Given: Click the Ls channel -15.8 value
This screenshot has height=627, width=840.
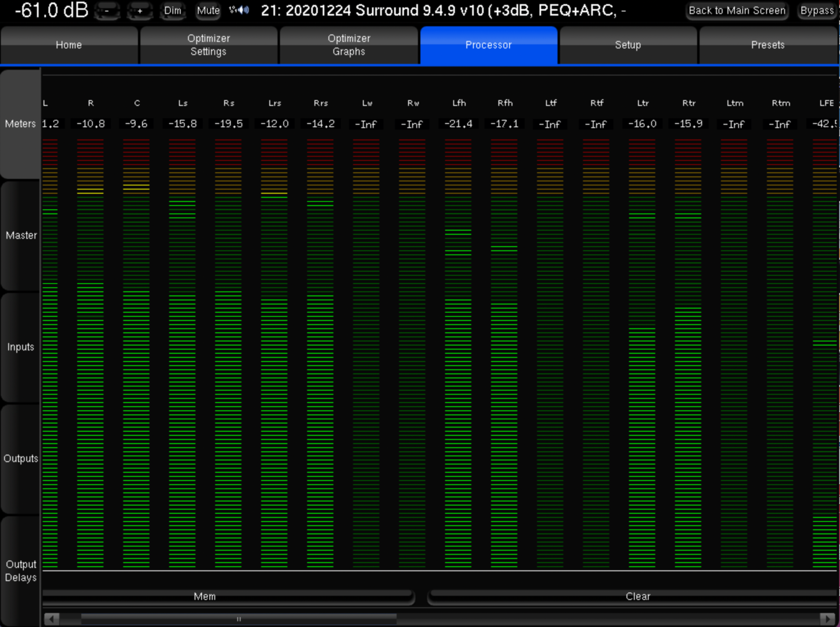Looking at the screenshot, I should click(x=182, y=124).
